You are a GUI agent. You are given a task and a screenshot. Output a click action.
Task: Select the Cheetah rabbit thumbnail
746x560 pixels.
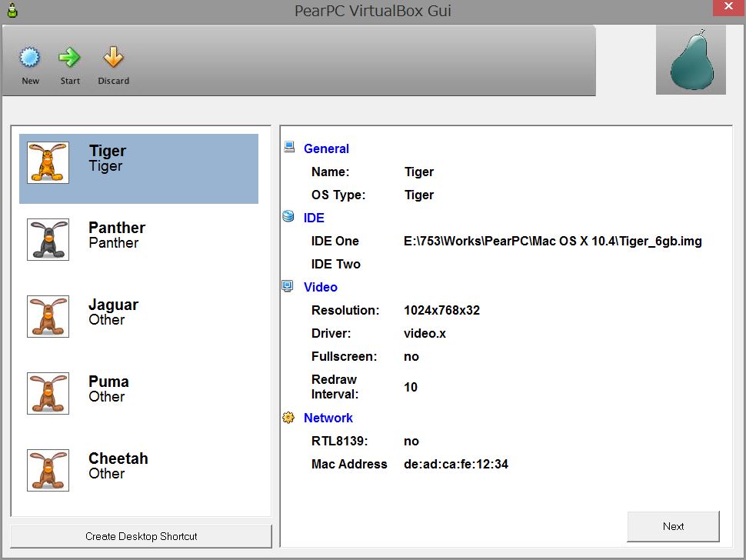48,470
